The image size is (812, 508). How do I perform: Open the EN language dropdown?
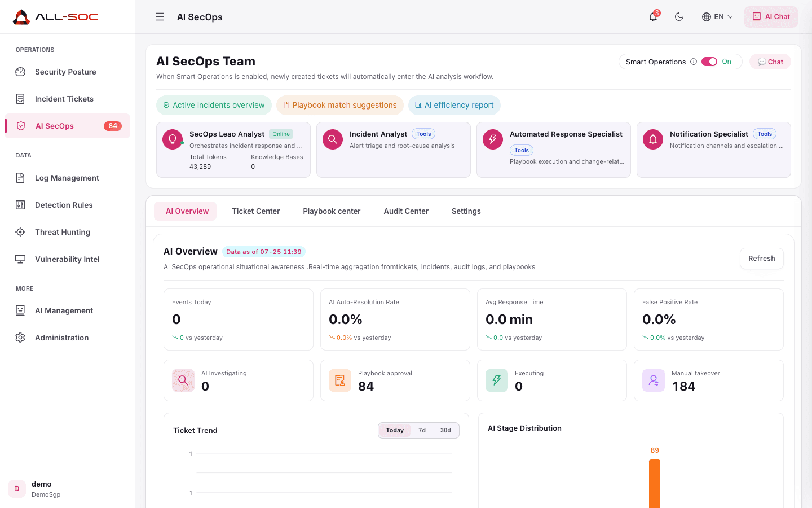(717, 17)
